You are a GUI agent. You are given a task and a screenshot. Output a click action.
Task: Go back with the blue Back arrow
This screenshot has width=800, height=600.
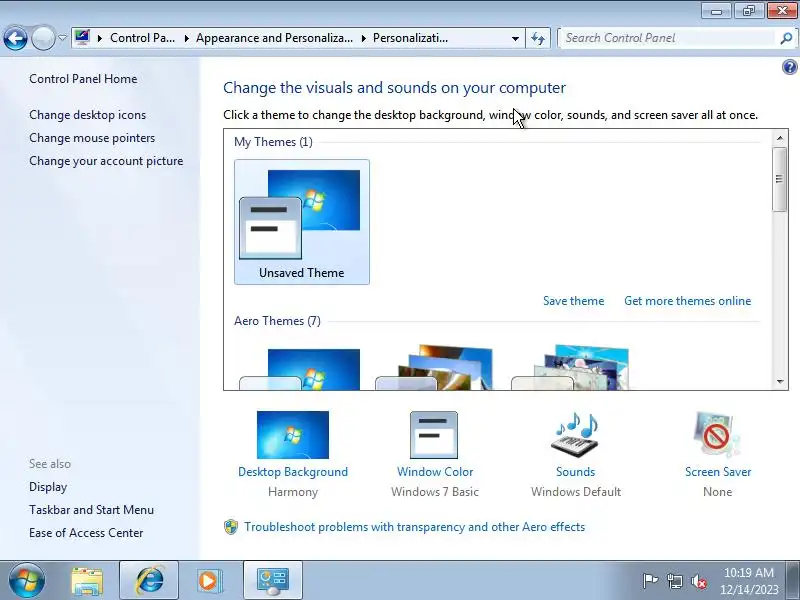(16, 38)
